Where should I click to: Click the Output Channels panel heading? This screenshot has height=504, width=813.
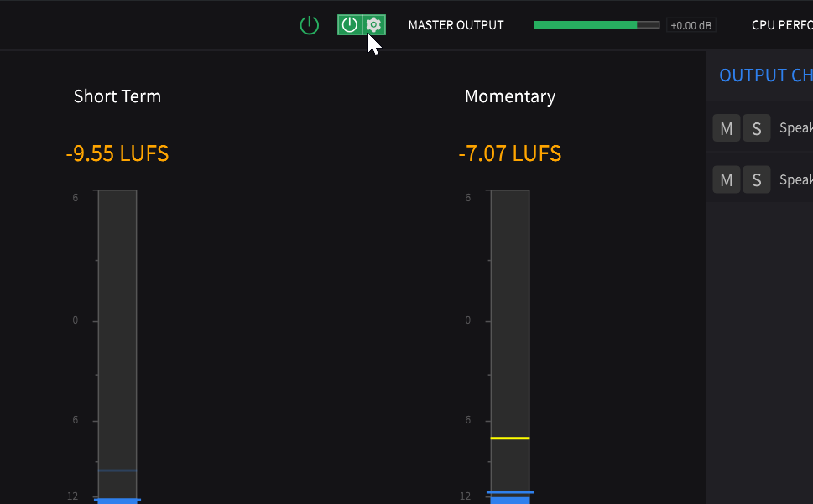tap(766, 75)
